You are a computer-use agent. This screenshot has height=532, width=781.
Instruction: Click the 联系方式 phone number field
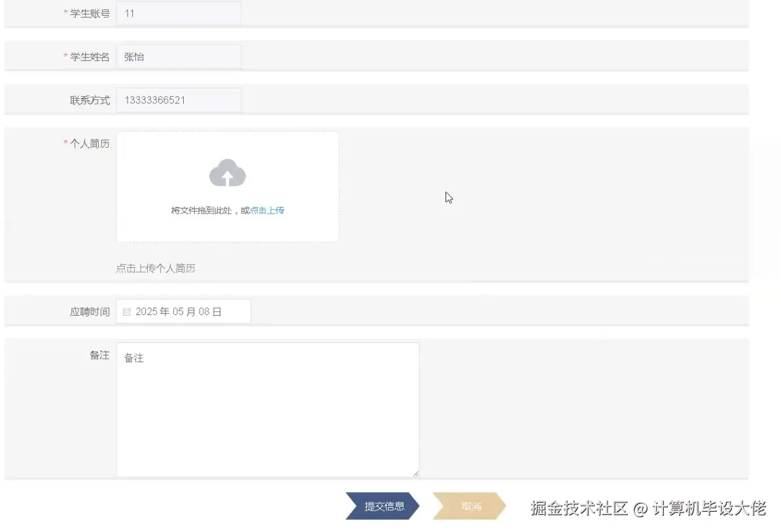[x=177, y=99]
